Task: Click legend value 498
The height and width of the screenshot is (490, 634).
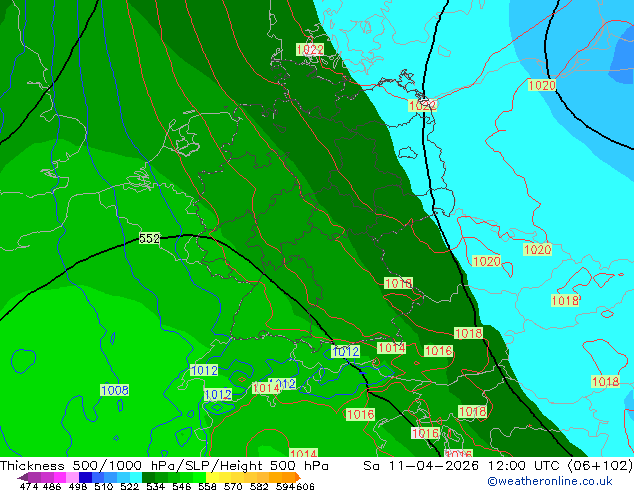Action: click(77, 486)
